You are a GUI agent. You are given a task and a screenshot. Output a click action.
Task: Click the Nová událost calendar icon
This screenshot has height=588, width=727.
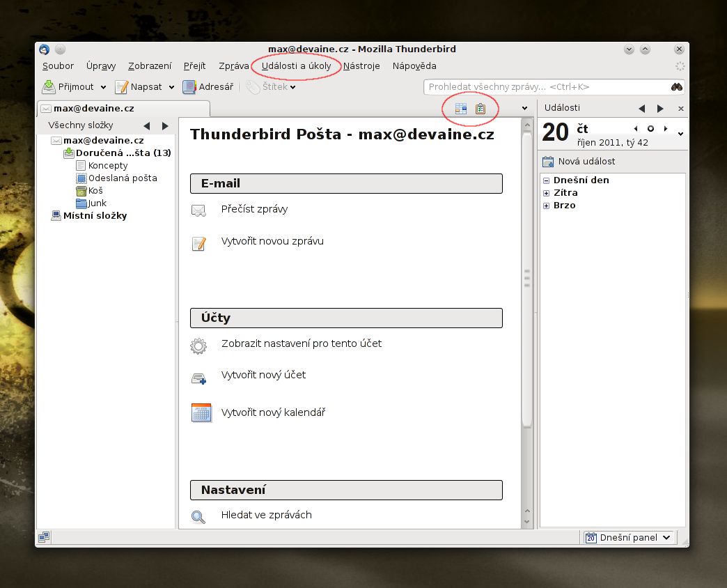point(548,162)
